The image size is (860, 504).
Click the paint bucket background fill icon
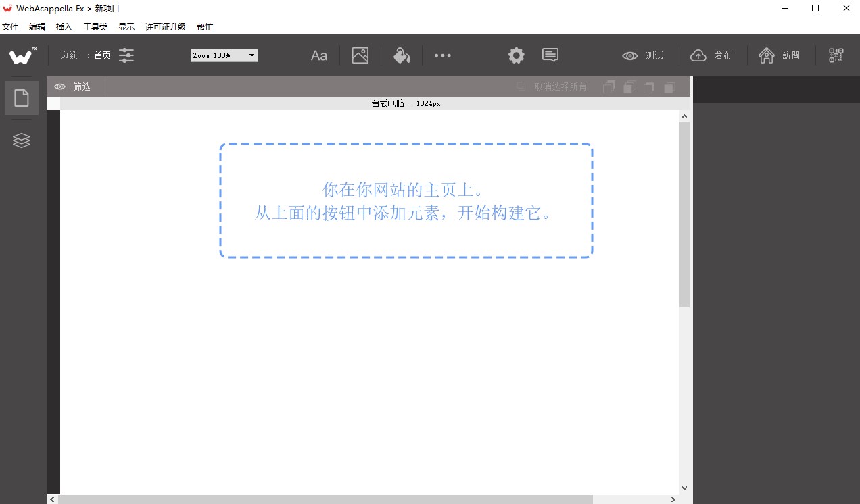coord(402,55)
